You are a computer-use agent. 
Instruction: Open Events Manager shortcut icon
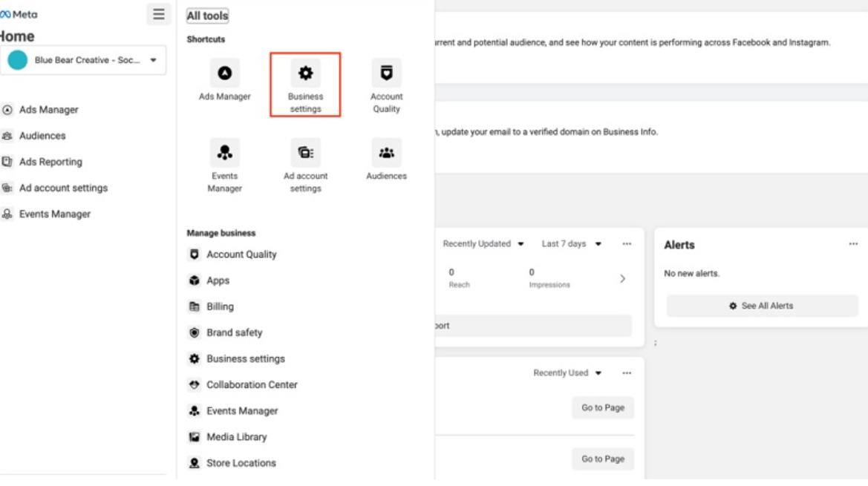224,153
